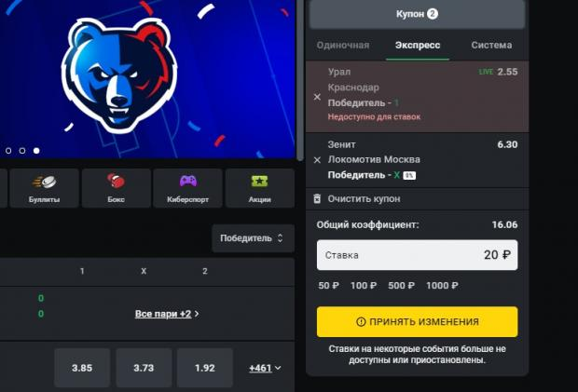This screenshot has height=392, width=578.
Task: Switch to the Система bet tab
Action: 491,45
